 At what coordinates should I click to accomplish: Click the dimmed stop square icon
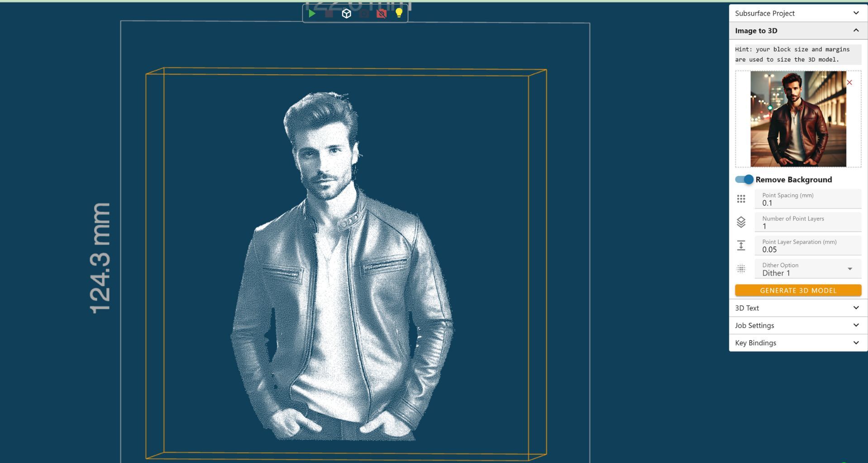(329, 14)
